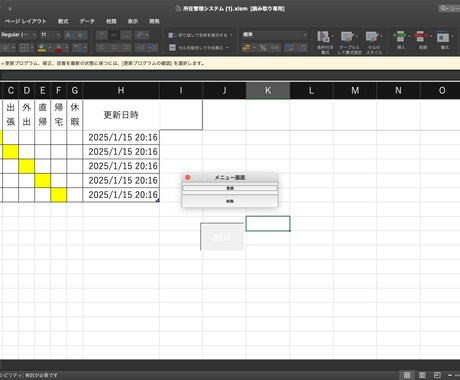Click the phonetic guide icon
The image size is (460, 380).
[x=78, y=48]
